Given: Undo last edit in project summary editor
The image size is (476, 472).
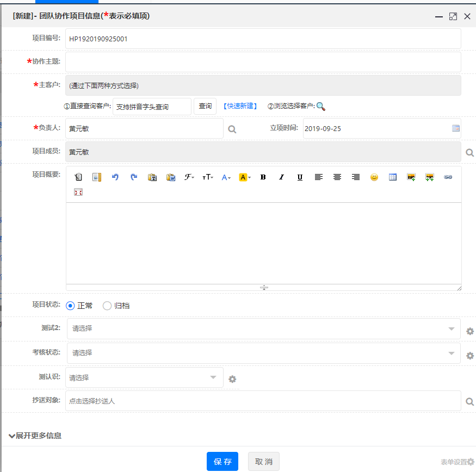Looking at the screenshot, I should pyautogui.click(x=115, y=177).
